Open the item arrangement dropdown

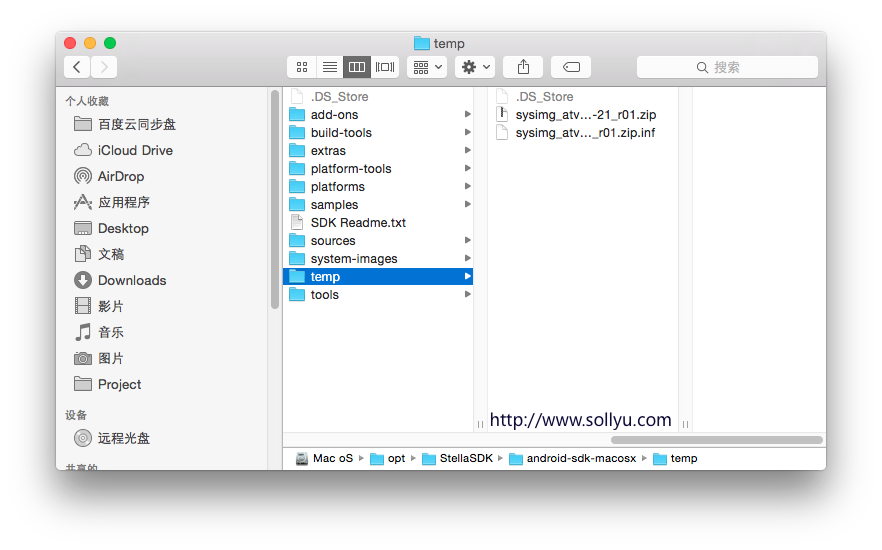click(x=427, y=67)
